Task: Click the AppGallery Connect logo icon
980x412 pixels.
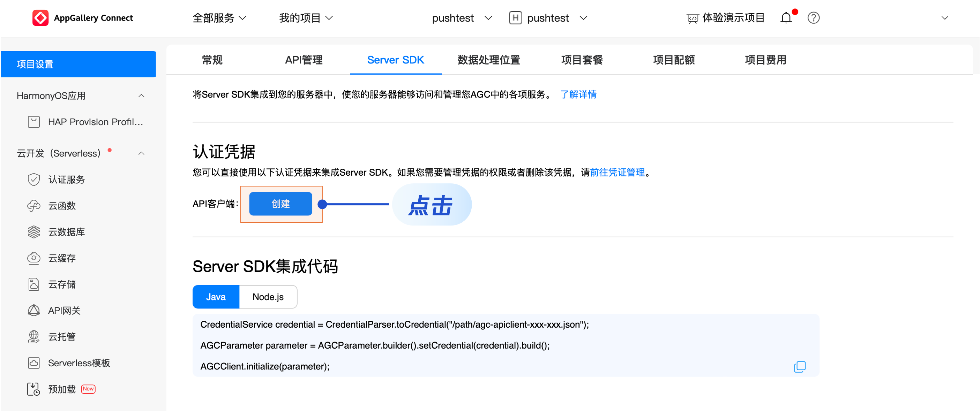Action: click(40, 18)
